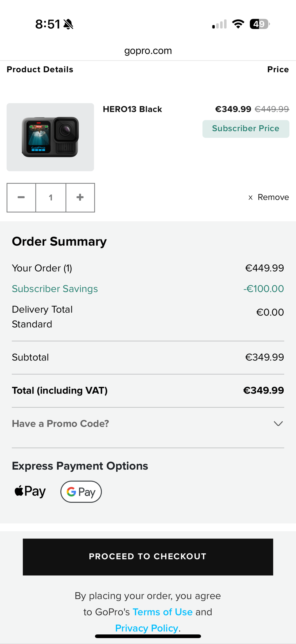The height and width of the screenshot is (644, 296).
Task: Tap the Subscriber Price badge
Action: click(246, 129)
